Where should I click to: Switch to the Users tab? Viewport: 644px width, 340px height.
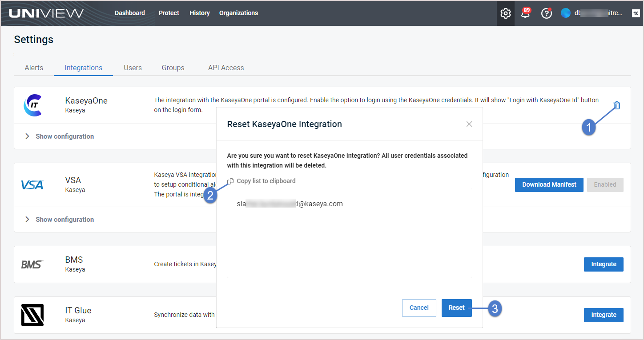pos(133,68)
